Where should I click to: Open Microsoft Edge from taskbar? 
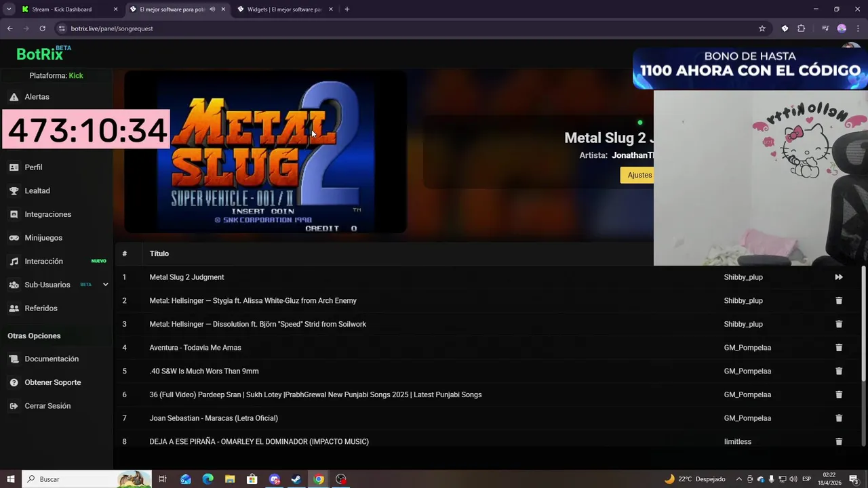(x=208, y=479)
